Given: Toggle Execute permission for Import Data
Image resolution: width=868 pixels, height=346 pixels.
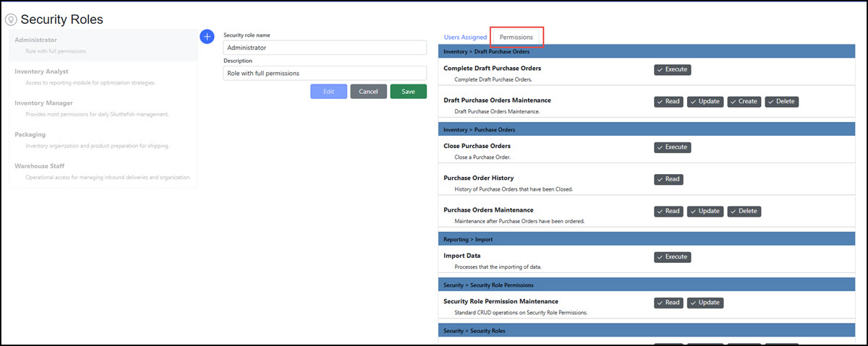Looking at the screenshot, I should click(672, 257).
